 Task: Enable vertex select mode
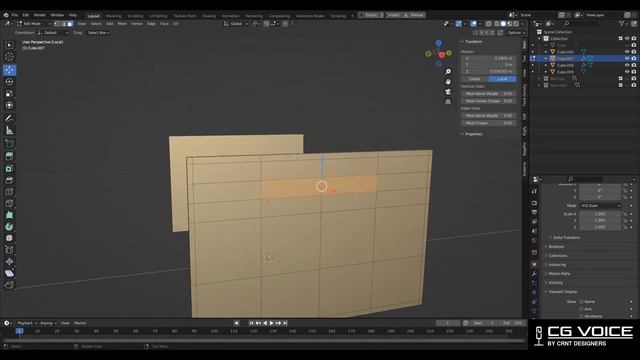[57, 24]
